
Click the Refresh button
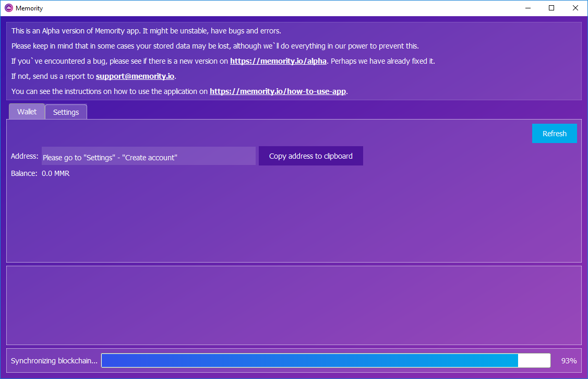pyautogui.click(x=554, y=133)
